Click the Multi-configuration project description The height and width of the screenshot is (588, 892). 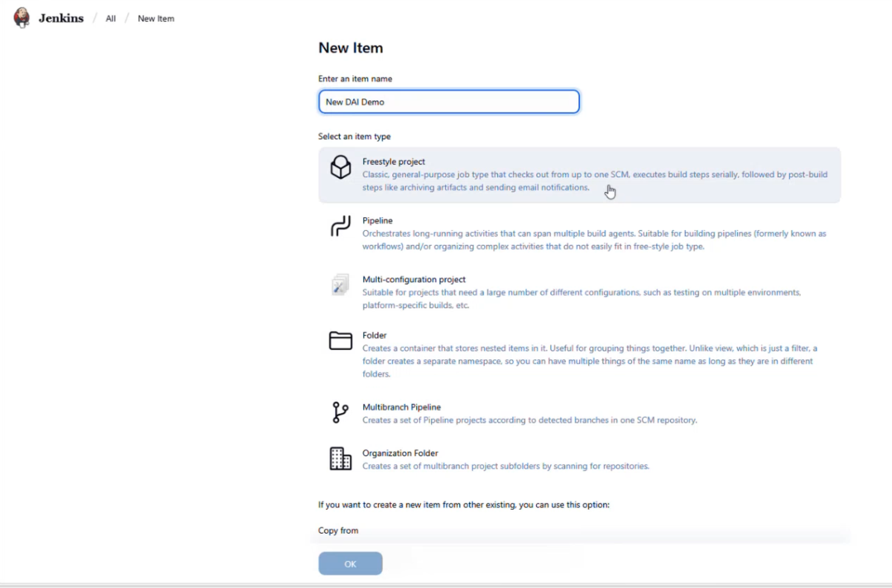click(582, 298)
